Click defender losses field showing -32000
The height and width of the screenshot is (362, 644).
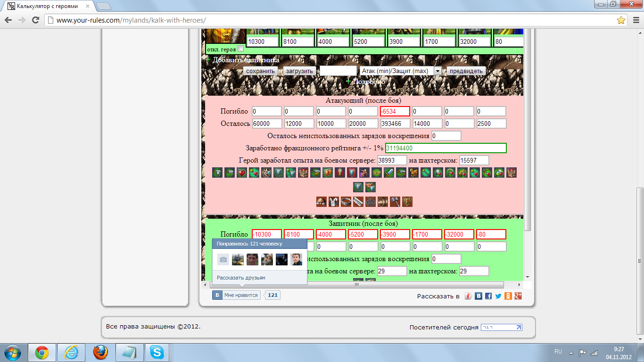(459, 234)
